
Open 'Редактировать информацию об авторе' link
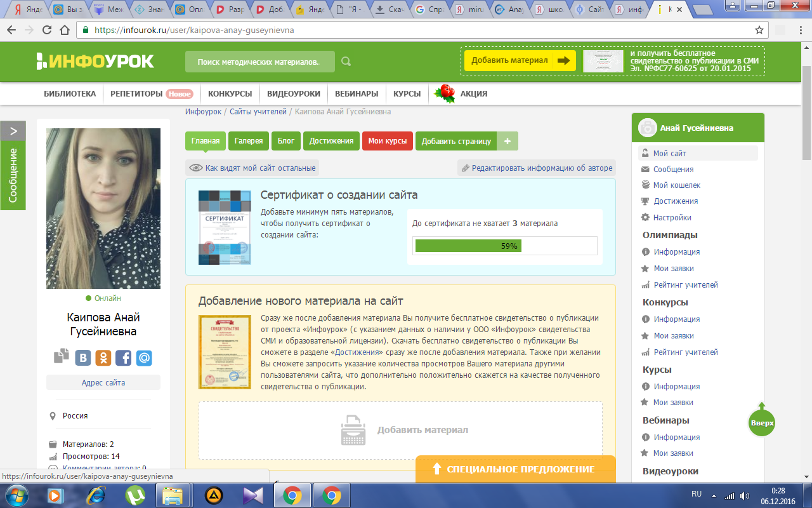(x=537, y=168)
